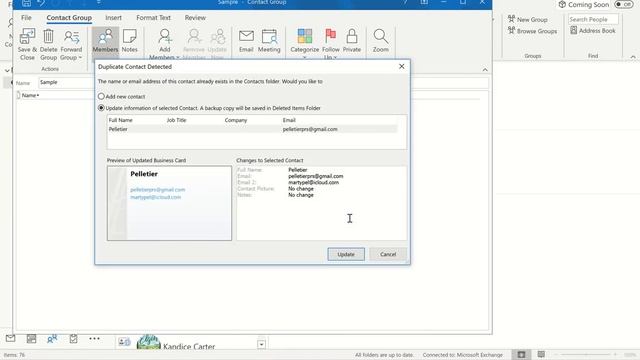Click the contact card icon beside Kandice Carter
The height and width of the screenshot is (360, 640).
click(124, 342)
